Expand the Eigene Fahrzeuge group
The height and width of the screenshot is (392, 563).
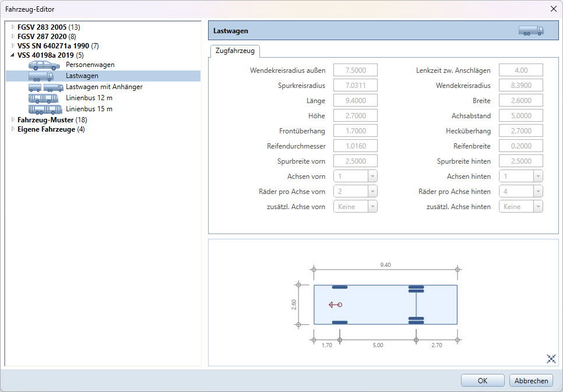pyautogui.click(x=13, y=129)
